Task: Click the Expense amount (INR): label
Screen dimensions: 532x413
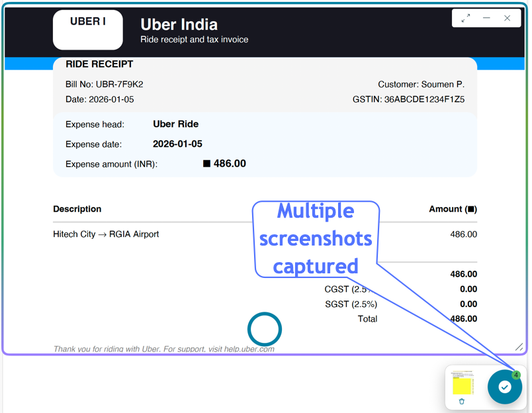Action: (x=111, y=164)
